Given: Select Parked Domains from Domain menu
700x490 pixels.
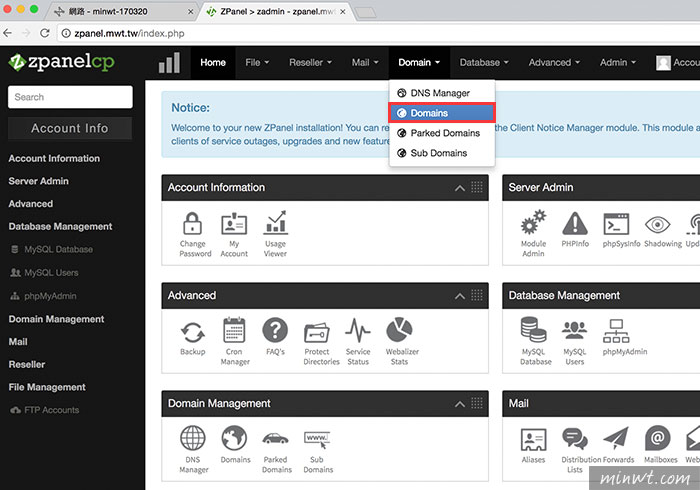Looking at the screenshot, I should 442,133.
